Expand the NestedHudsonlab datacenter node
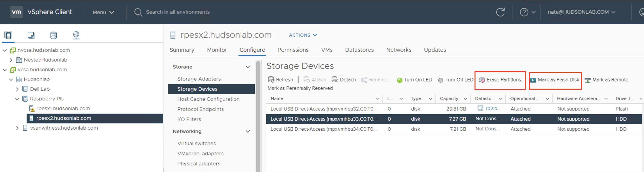The image size is (644, 172). coord(11,60)
